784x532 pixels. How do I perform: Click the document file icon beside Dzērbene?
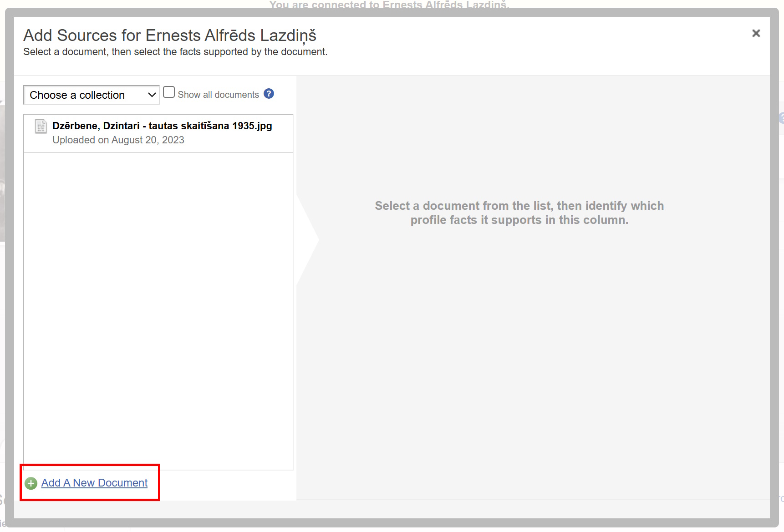[41, 127]
